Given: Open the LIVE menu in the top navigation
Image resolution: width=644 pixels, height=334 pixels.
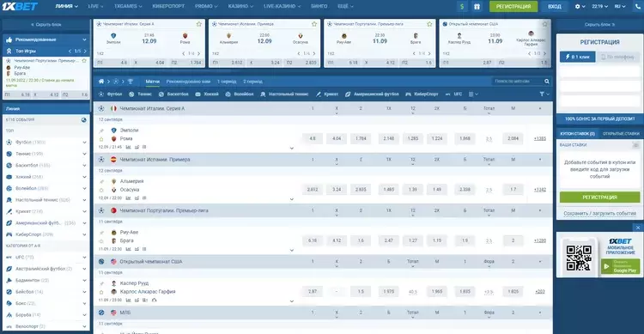Looking at the screenshot, I should 95,6.
